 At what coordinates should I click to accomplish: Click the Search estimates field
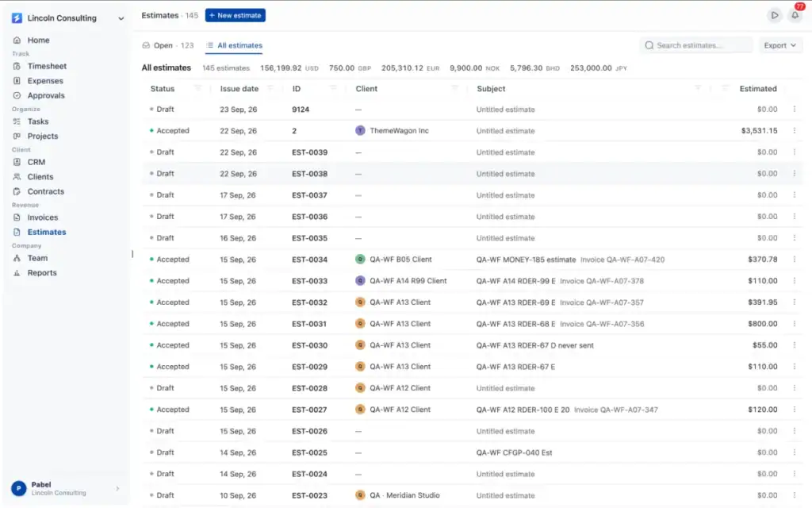(696, 45)
